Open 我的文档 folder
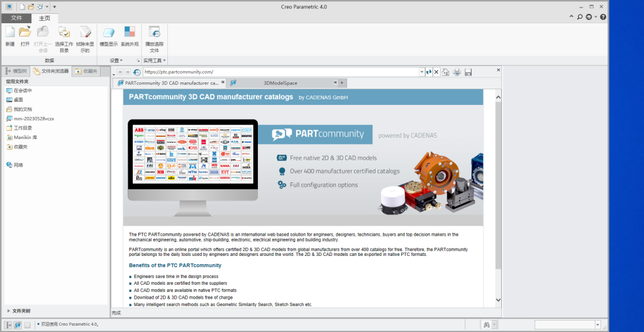Viewport: 644px width, 332px height. (19, 109)
